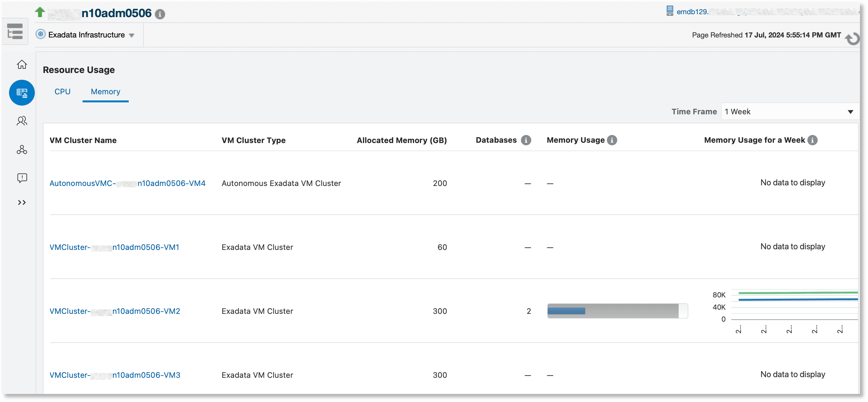
Task: Select the Resource Usage icon in the sidebar
Action: pos(22,93)
